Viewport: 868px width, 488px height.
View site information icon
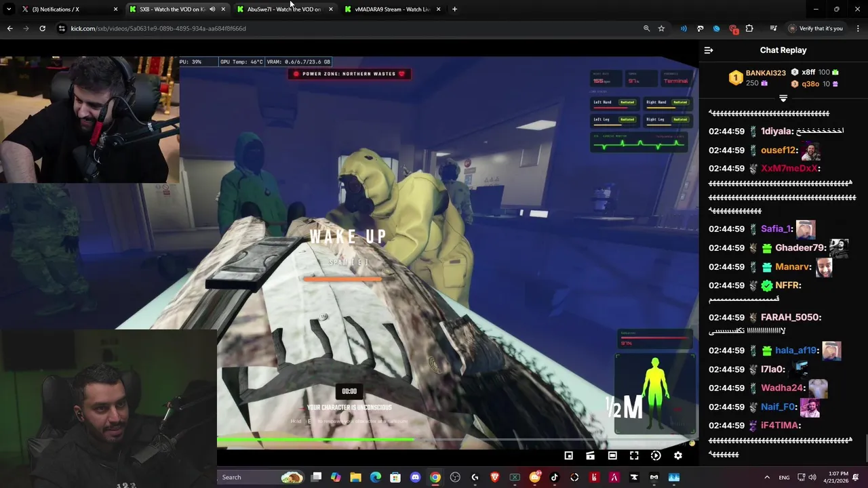click(x=62, y=28)
